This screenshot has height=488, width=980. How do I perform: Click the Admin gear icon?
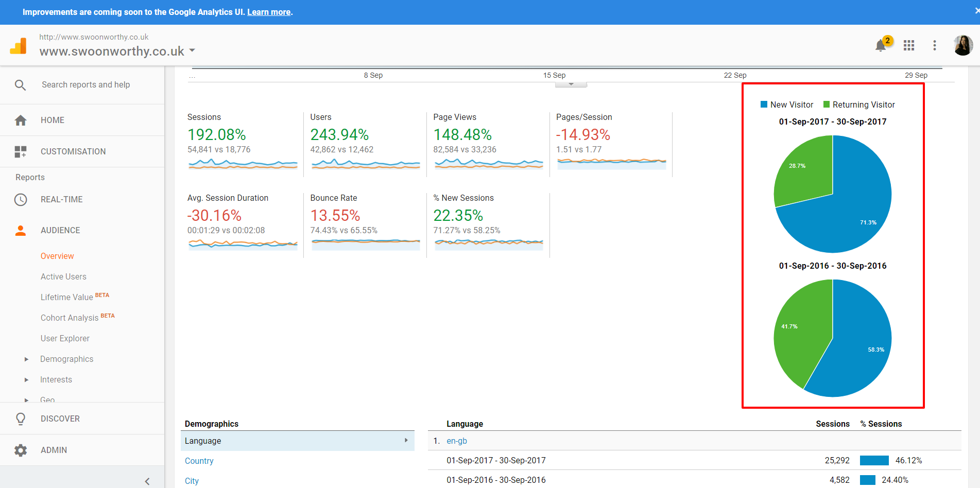[x=21, y=450]
